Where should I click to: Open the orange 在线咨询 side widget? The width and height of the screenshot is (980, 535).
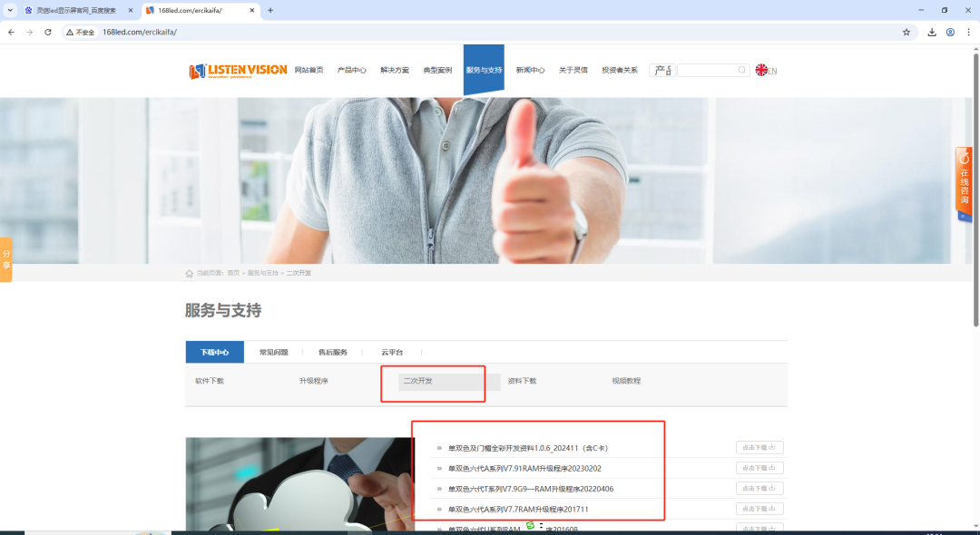tap(964, 184)
